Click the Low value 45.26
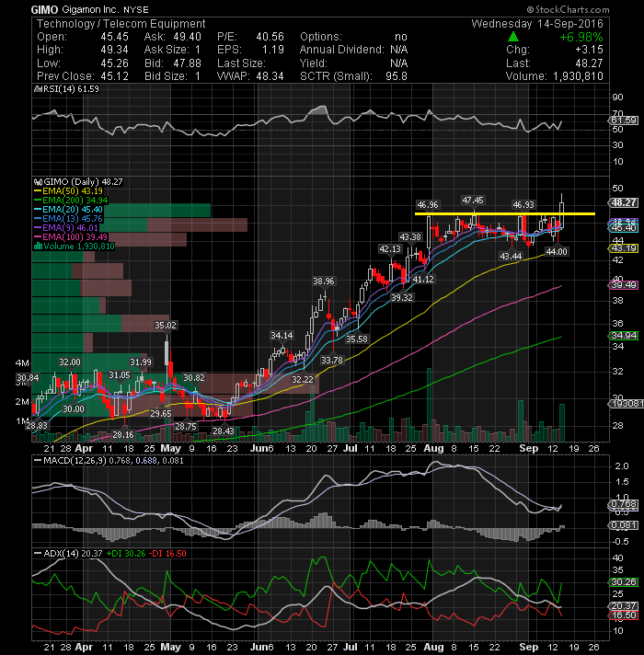The image size is (644, 655). click(114, 63)
